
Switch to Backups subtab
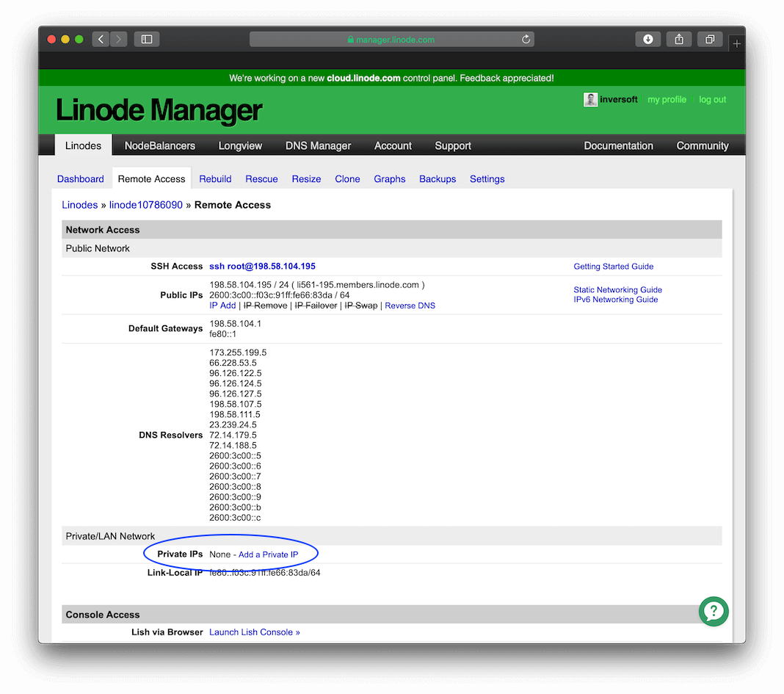438,178
